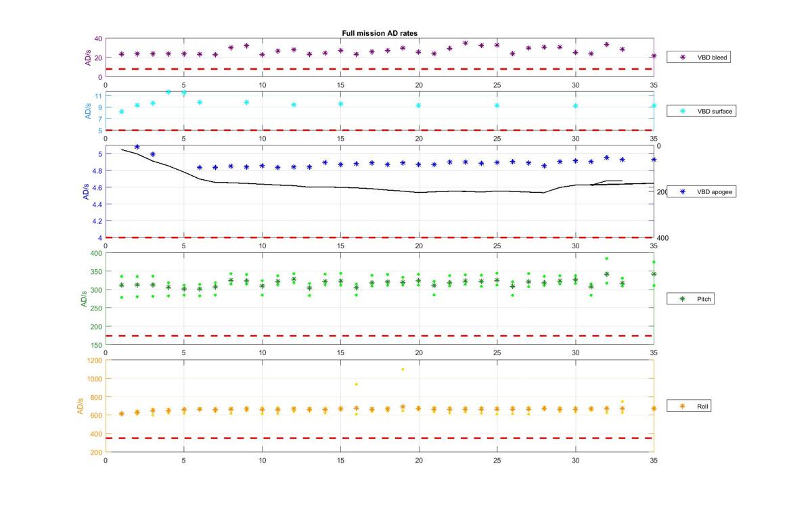Click the blue AD/s label of VBD apogee plot
This screenshot has height=508, width=812.
(x=85, y=190)
